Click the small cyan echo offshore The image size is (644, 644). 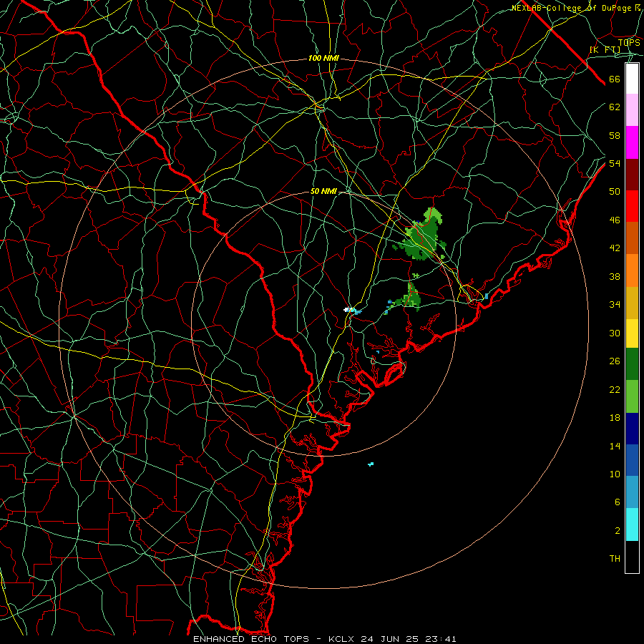pos(371,464)
